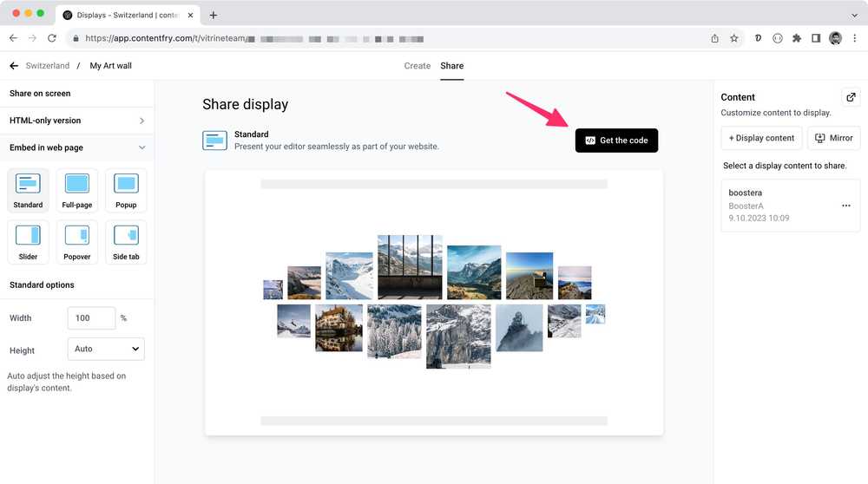Close the Displays - Switzerland tab

coord(190,15)
